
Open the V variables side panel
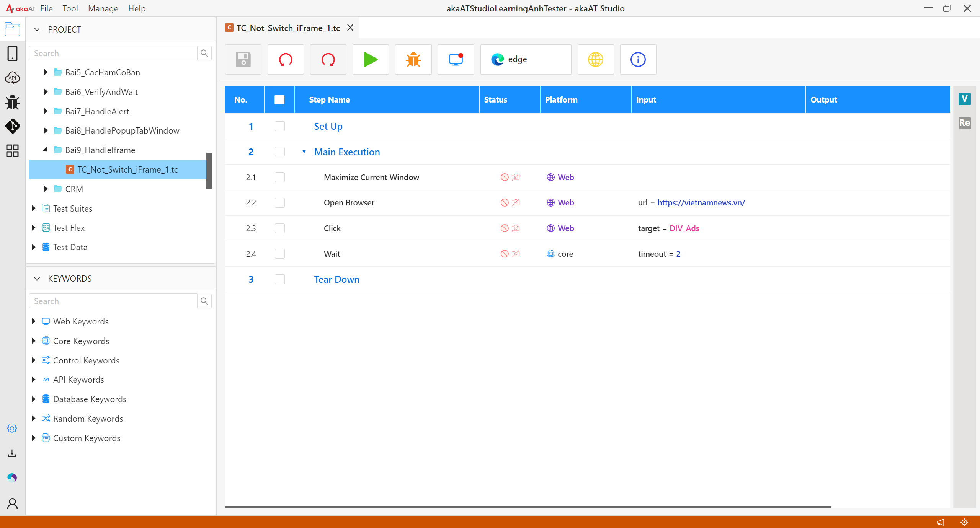965,99
